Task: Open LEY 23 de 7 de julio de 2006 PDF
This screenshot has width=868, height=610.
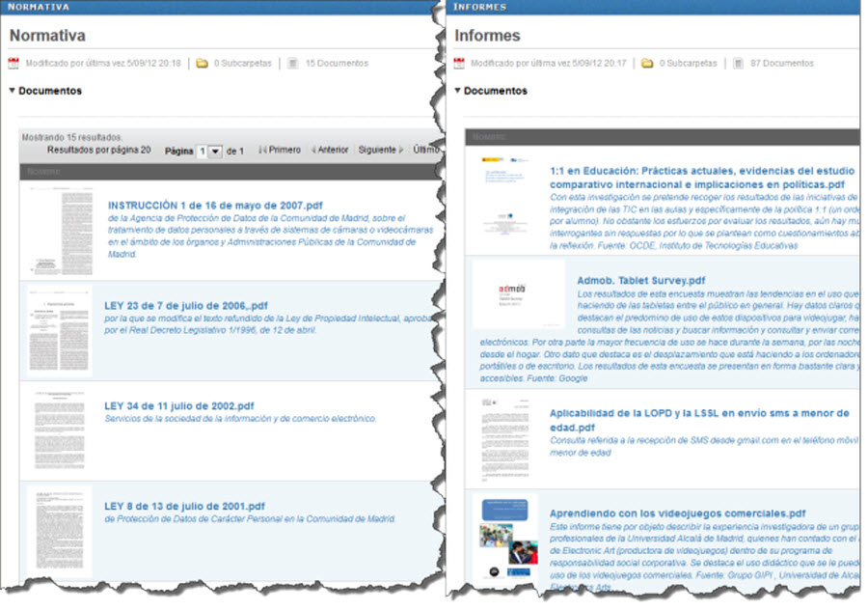Action: (186, 306)
